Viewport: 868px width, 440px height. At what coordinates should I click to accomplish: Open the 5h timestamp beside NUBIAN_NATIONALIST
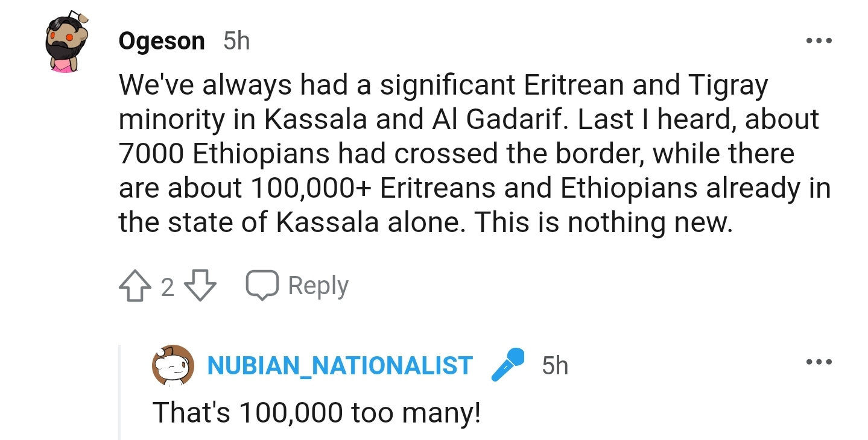(x=554, y=366)
